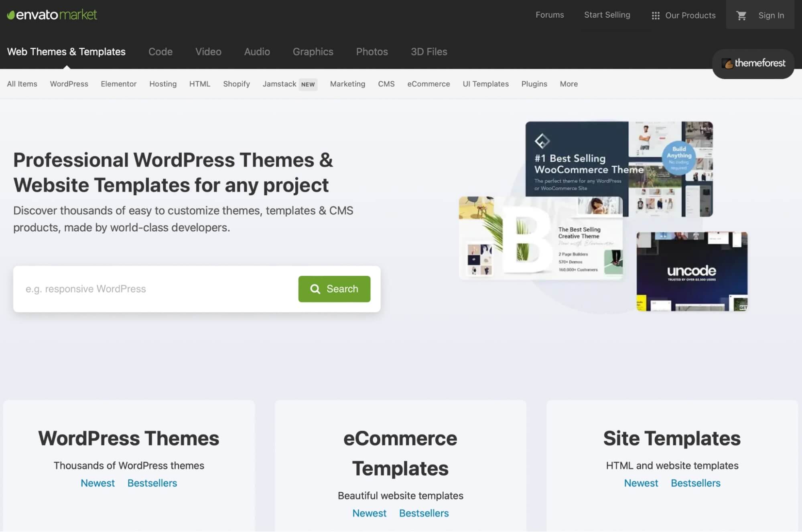
Task: Open Bestsellers under eCommerce Templates
Action: click(424, 513)
